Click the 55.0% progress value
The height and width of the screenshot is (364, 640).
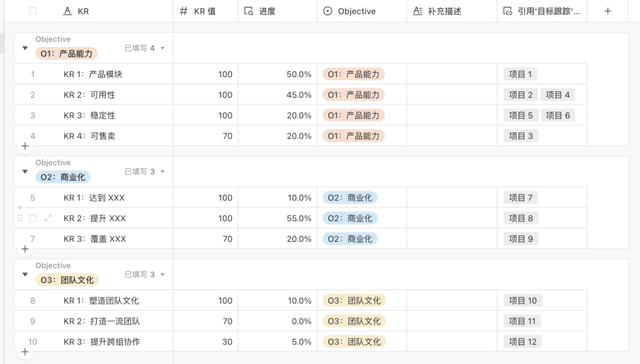pos(299,218)
